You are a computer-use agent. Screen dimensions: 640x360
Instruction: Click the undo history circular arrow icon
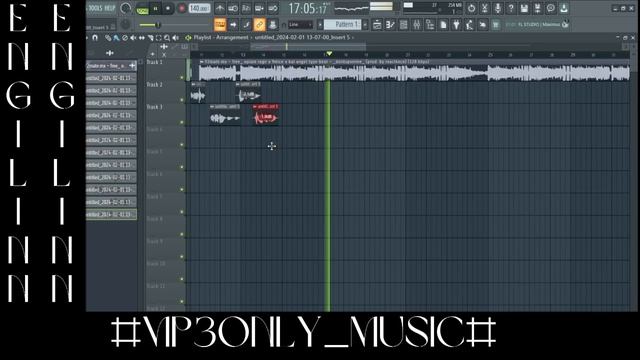click(x=471, y=8)
